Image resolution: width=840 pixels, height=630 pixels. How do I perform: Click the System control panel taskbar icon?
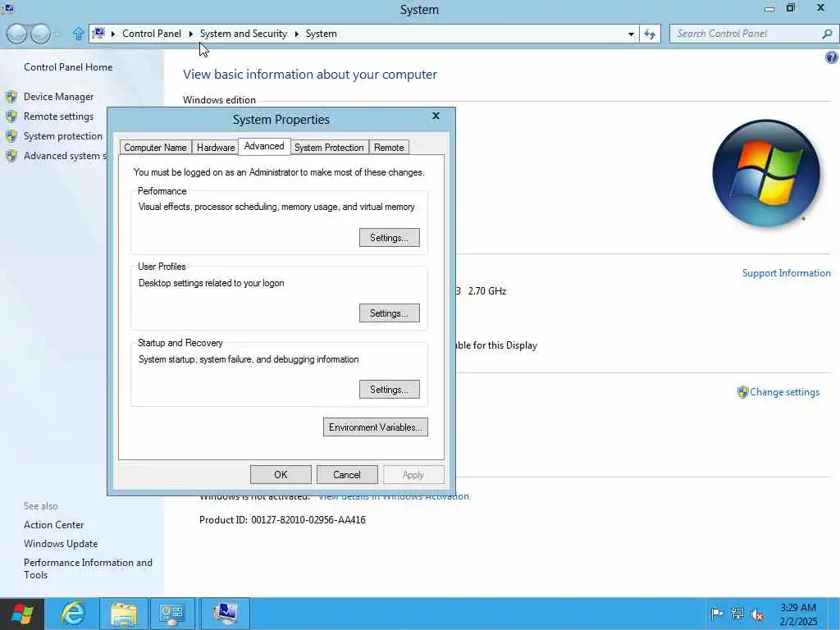225,614
